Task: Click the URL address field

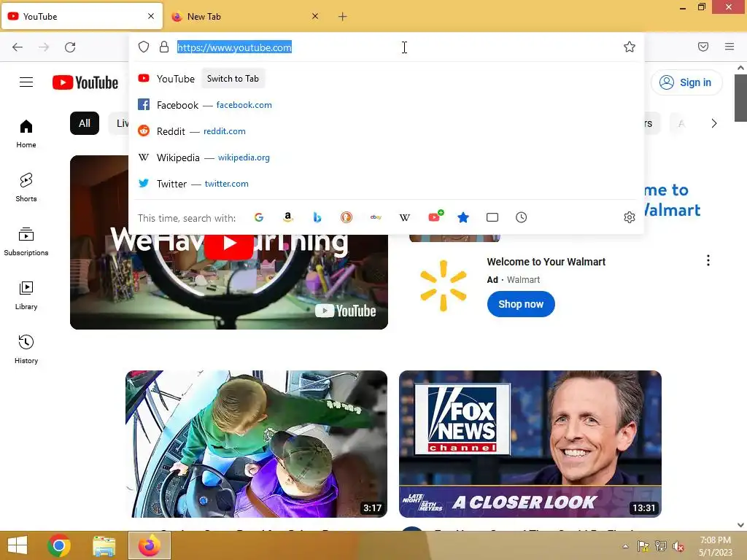Action: 386,47
